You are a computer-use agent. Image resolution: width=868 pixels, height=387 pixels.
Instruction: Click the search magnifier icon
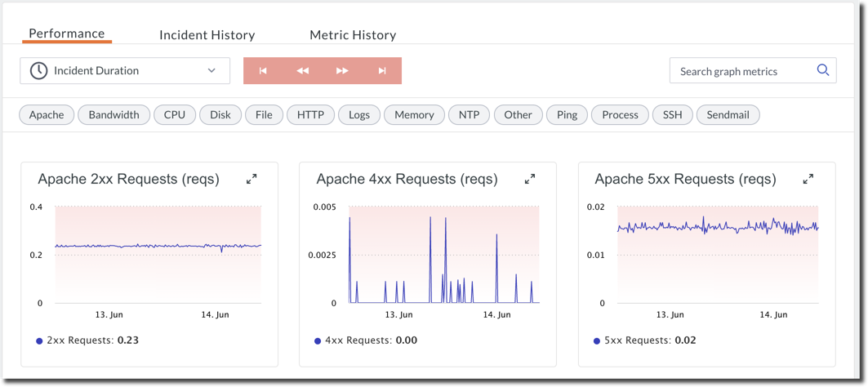click(x=823, y=70)
